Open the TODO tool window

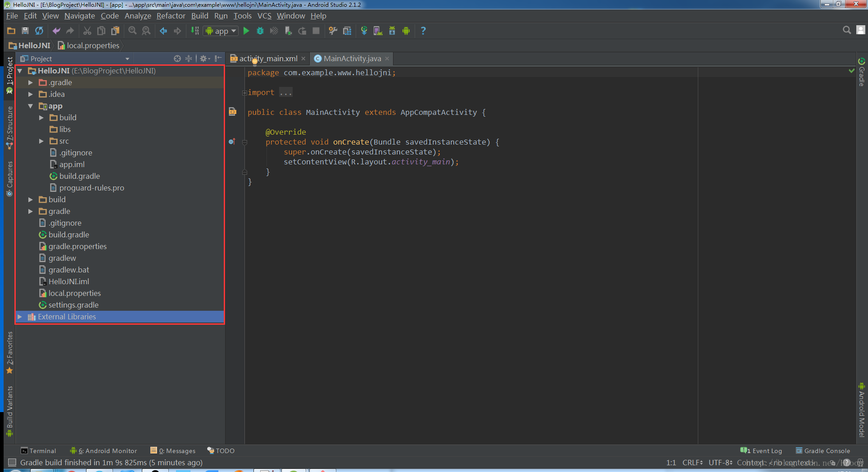click(221, 451)
